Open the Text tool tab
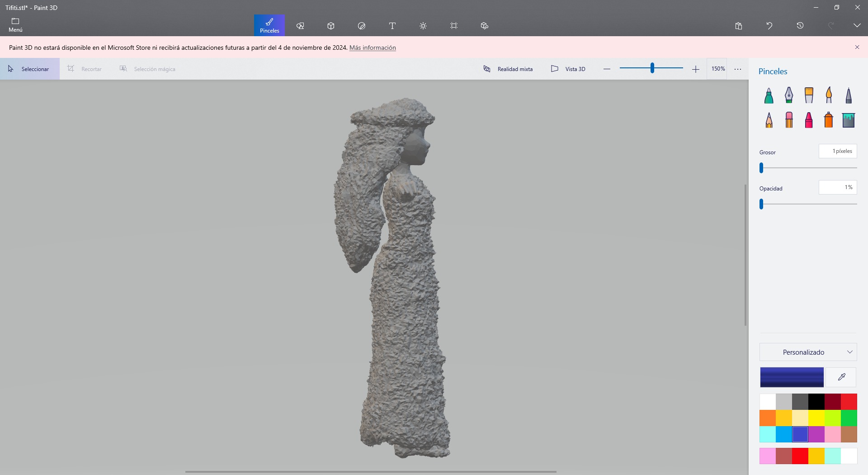This screenshot has width=868, height=475. (x=392, y=26)
